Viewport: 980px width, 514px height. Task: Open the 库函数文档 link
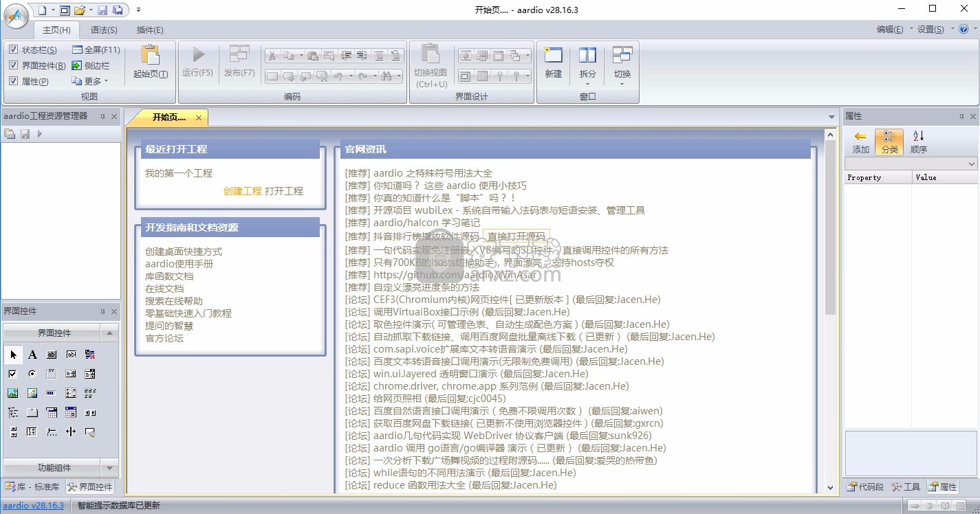pos(169,276)
